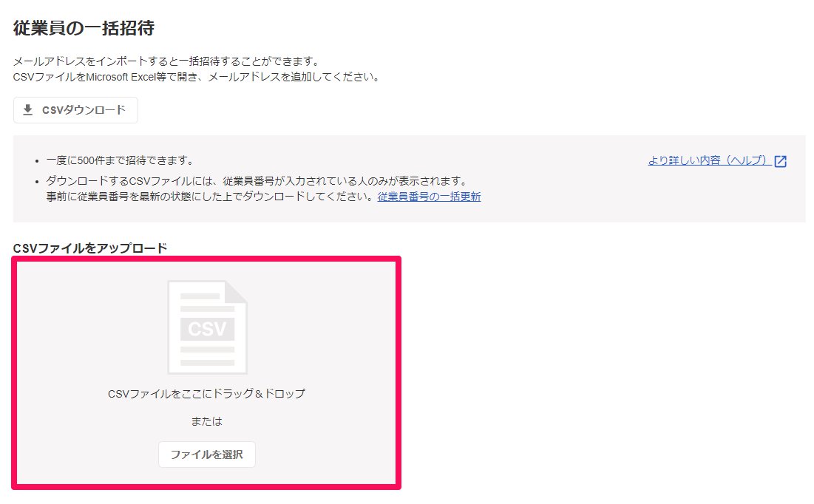The image size is (814, 504).
Task: Click the 一度に500件まで招待できます note
Action: click(x=119, y=160)
